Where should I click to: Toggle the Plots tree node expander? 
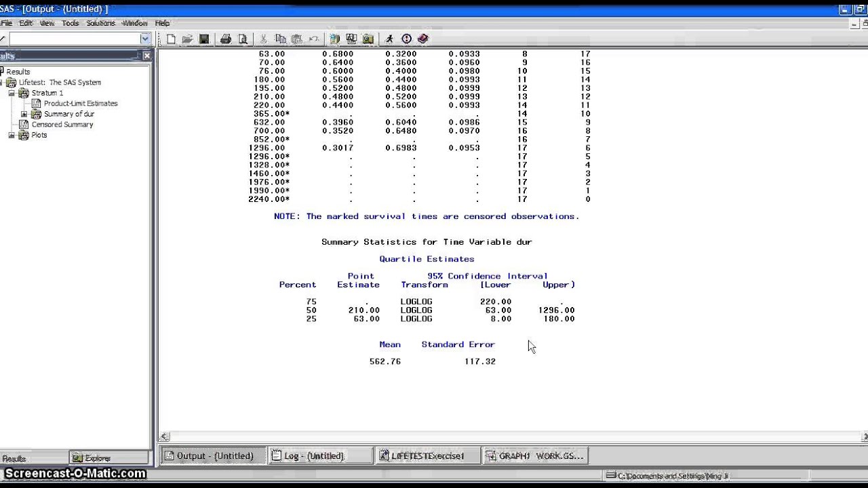click(12, 135)
